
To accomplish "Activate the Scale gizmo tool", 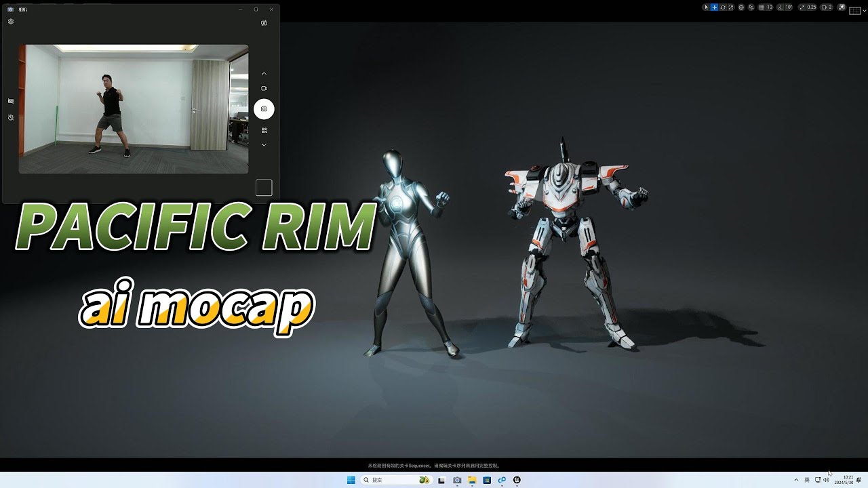I will coord(730,7).
